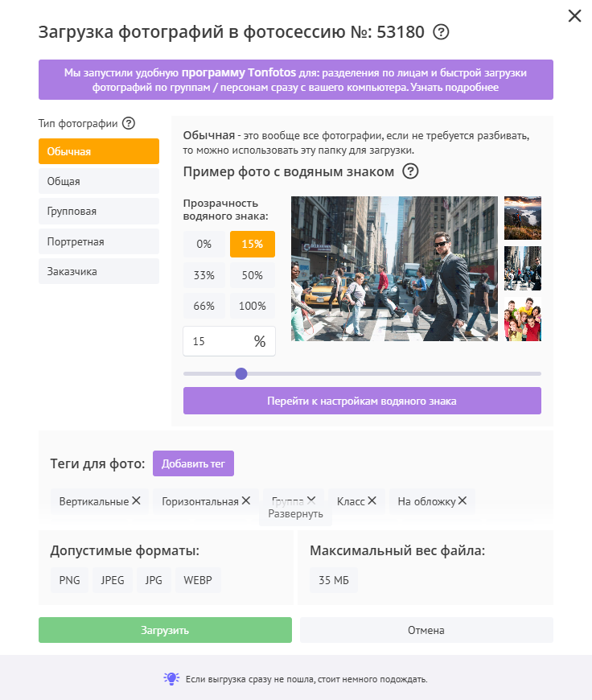Delete the 'Класс' tag
Image resolution: width=592 pixels, height=700 pixels.
click(372, 500)
